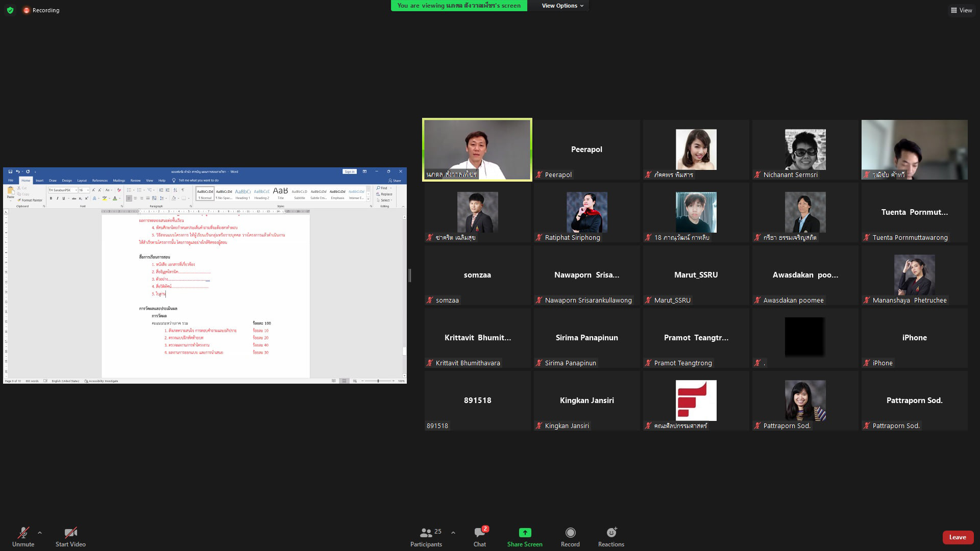Click the Participants icon
Viewport: 980px width, 551px height.
coord(425,533)
